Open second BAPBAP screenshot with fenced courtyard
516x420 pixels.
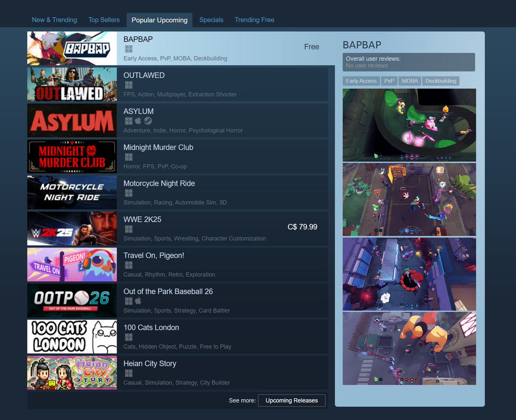point(409,199)
